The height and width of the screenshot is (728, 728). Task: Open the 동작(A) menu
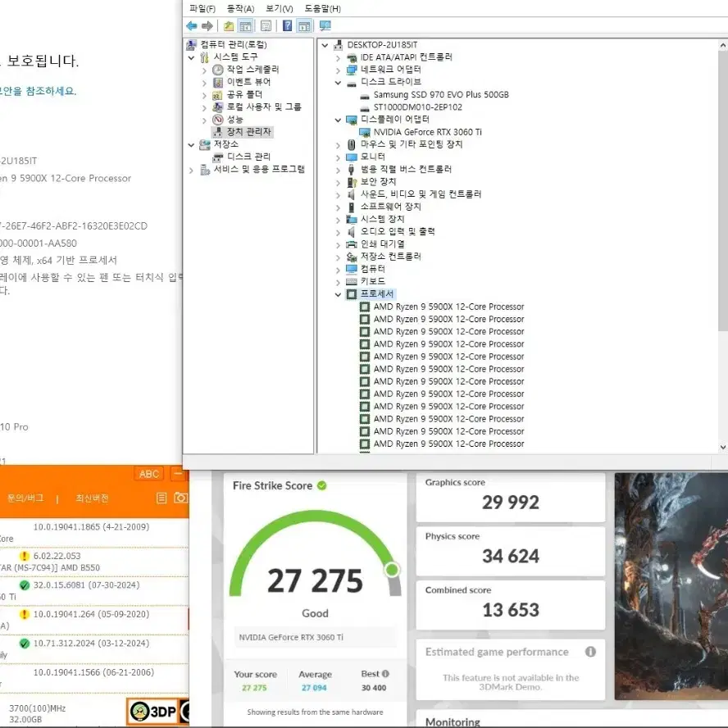[240, 8]
